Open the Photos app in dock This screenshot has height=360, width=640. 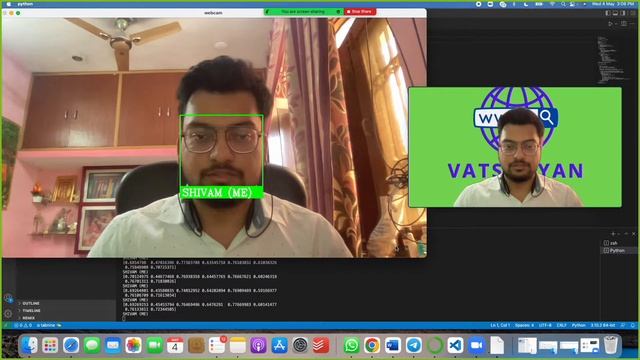133,346
